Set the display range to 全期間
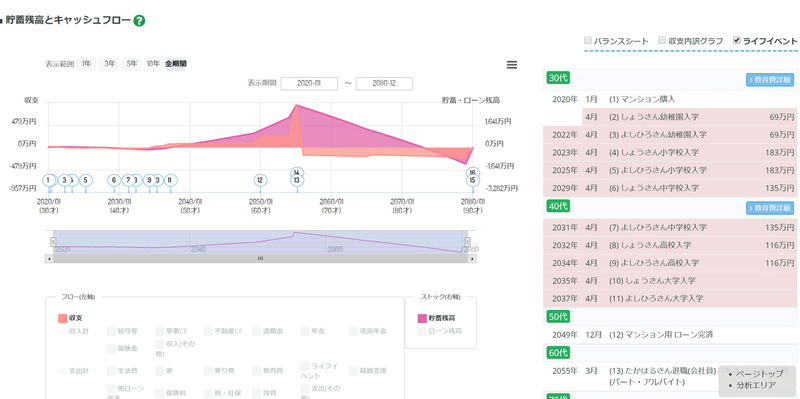This screenshot has width=800, height=399. 176,64
